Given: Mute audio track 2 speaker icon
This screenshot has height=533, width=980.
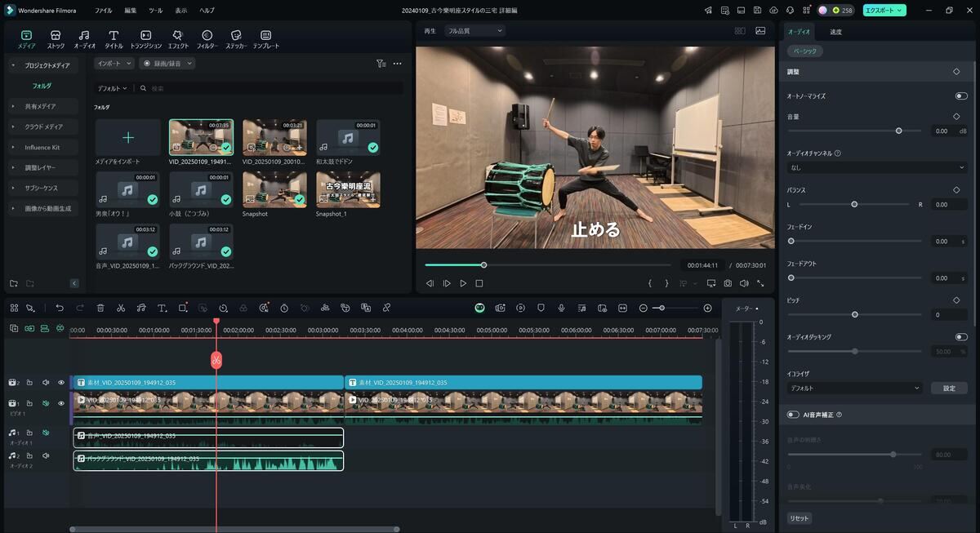Looking at the screenshot, I should click(46, 456).
